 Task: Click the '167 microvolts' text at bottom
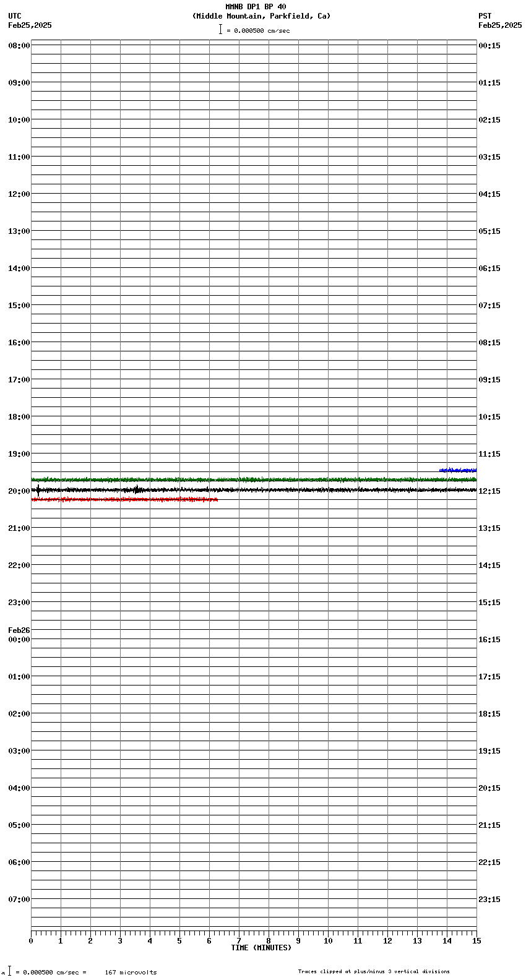pos(131,973)
